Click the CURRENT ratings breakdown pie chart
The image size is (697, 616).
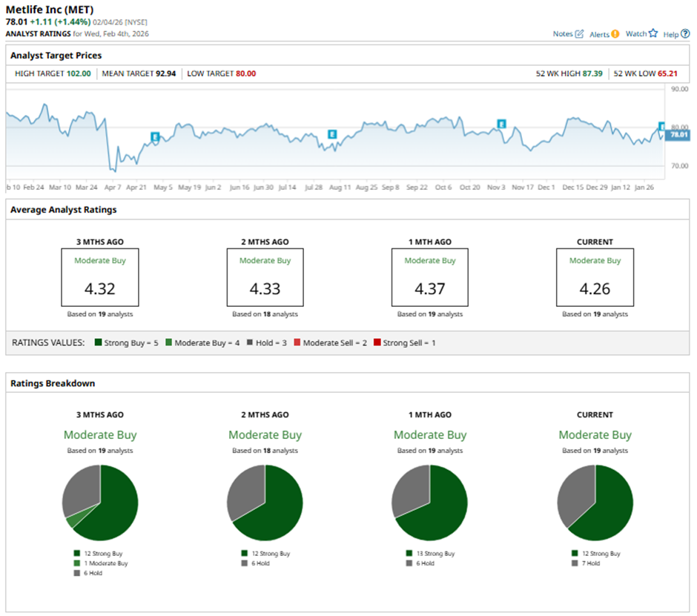coord(595,503)
